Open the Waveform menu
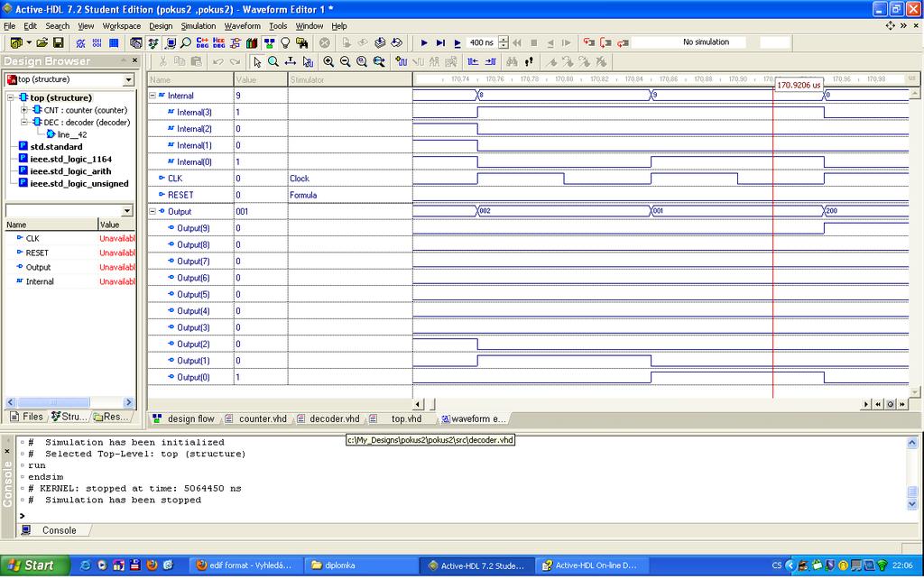 tap(242, 26)
